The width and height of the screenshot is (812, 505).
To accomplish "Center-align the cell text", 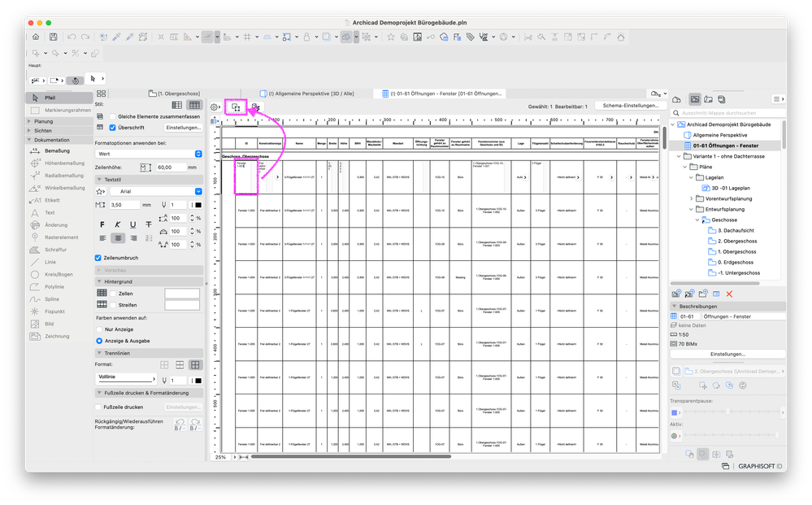I will (118, 238).
